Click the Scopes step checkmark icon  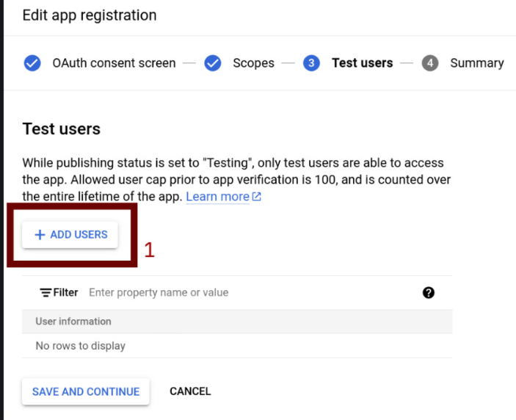pos(213,63)
